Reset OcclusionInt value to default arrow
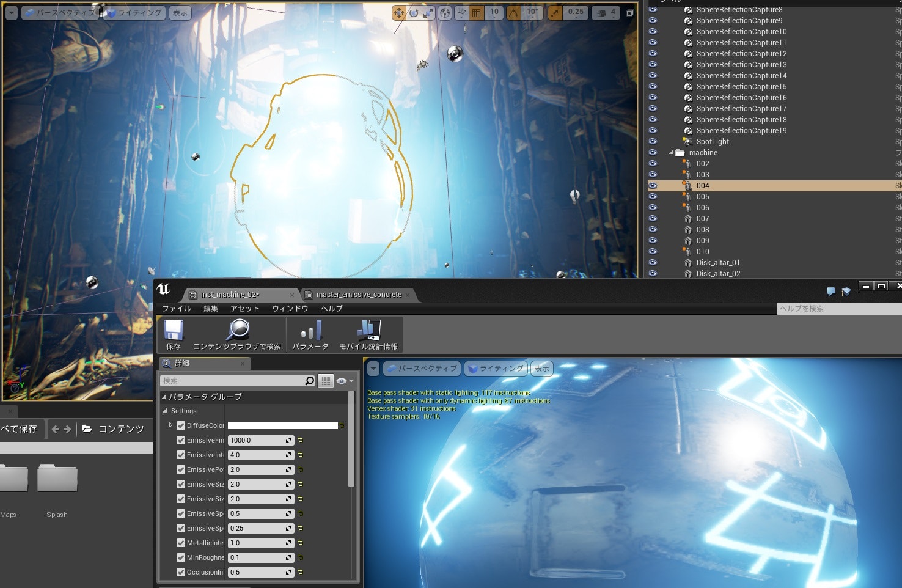Screen dimensions: 902x588 [x=301, y=572]
